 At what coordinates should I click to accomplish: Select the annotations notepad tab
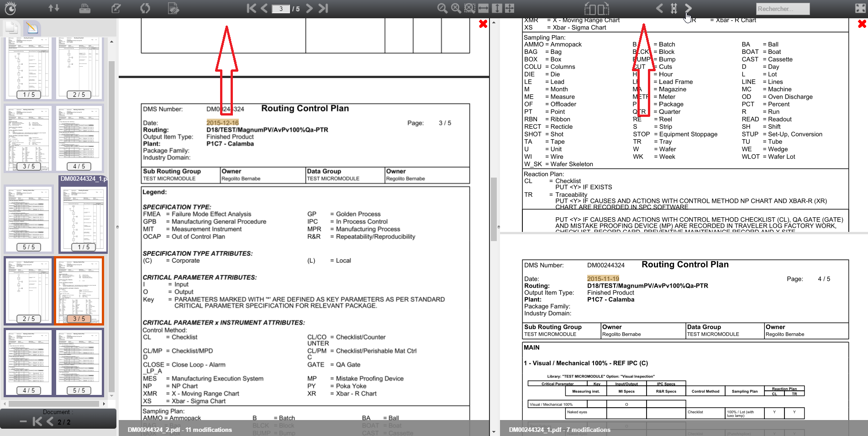coord(32,28)
